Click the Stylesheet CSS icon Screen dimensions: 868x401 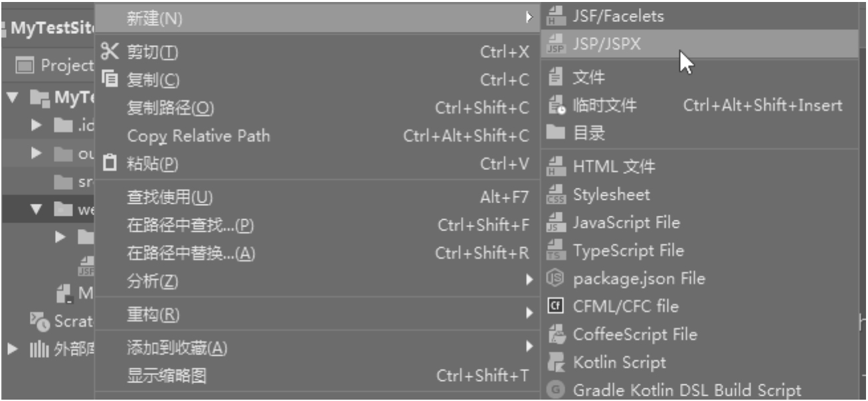(x=555, y=195)
